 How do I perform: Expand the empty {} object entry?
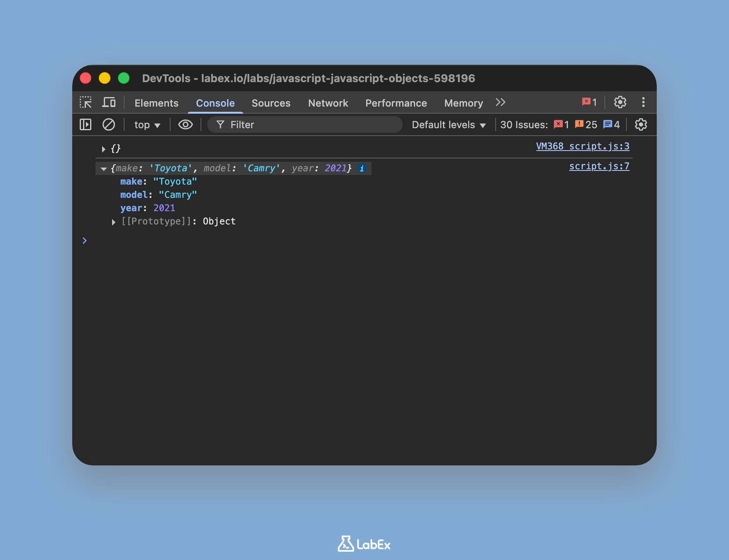coord(103,149)
